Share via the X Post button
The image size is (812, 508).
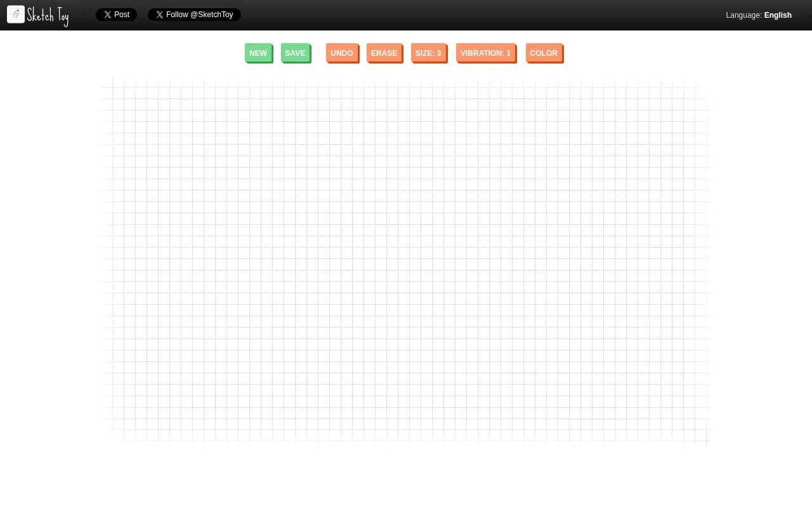pos(116,15)
